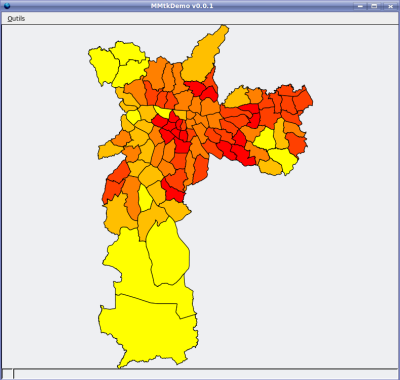
Task: Click the MMtkDemo app icon in title bar
Action: [6, 6]
